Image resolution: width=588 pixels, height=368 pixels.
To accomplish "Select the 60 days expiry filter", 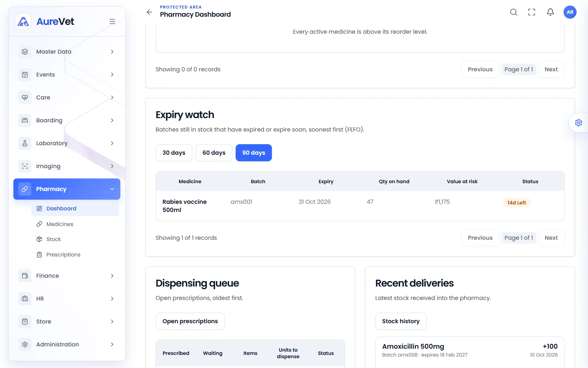I will coord(214,153).
